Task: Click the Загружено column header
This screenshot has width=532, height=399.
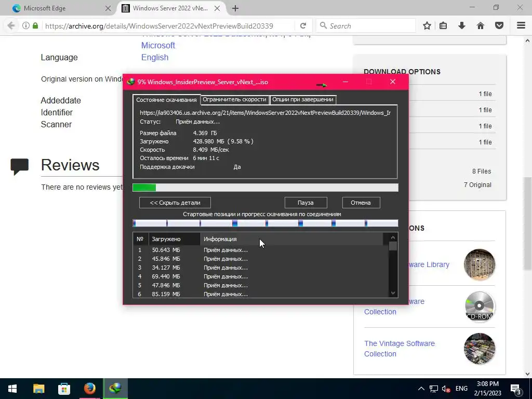Action: click(175, 239)
